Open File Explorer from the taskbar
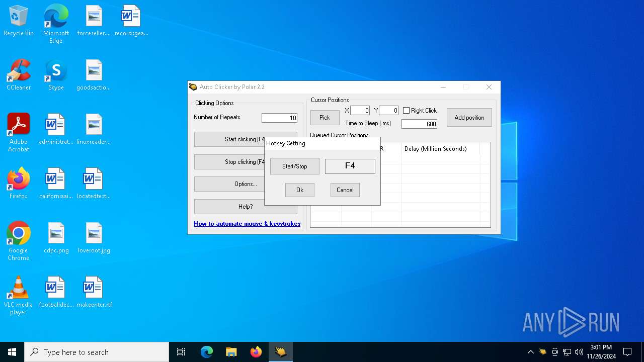 [231, 352]
